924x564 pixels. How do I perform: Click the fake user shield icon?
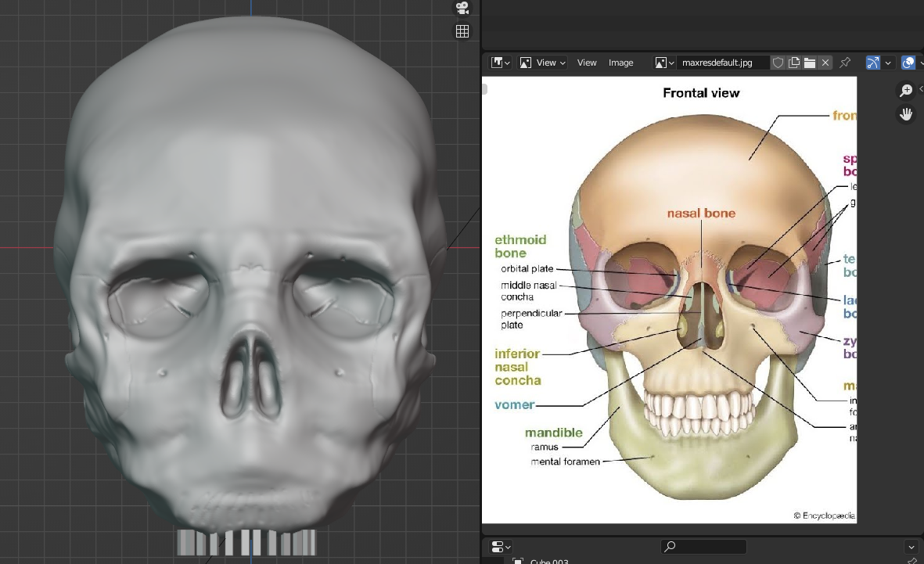[x=778, y=63]
